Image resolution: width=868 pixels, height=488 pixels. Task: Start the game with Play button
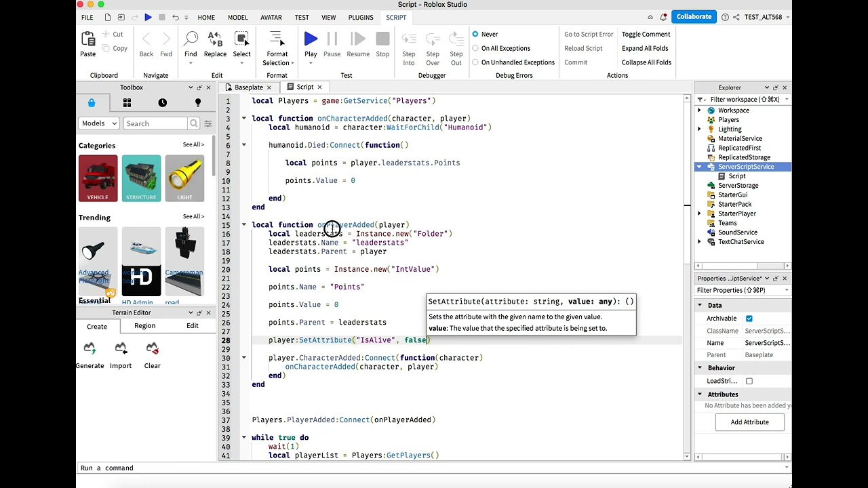[x=311, y=39]
